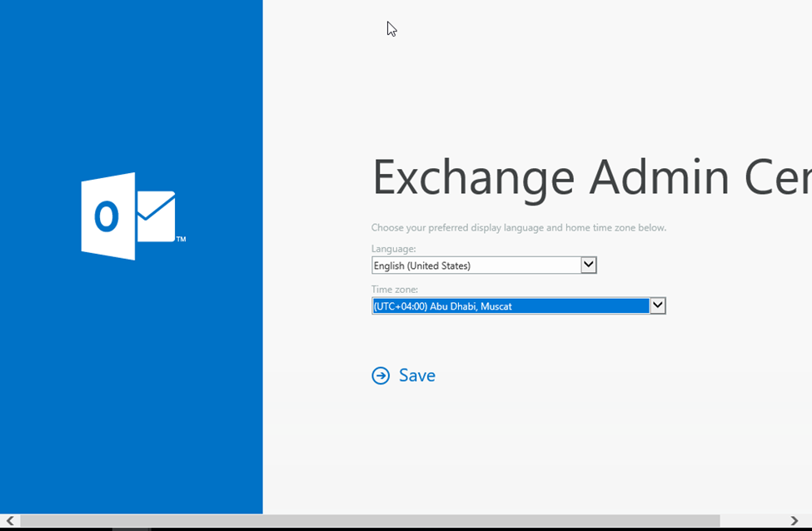Open the Time zone dropdown arrow
Screen dimensions: 812x531
657,305
